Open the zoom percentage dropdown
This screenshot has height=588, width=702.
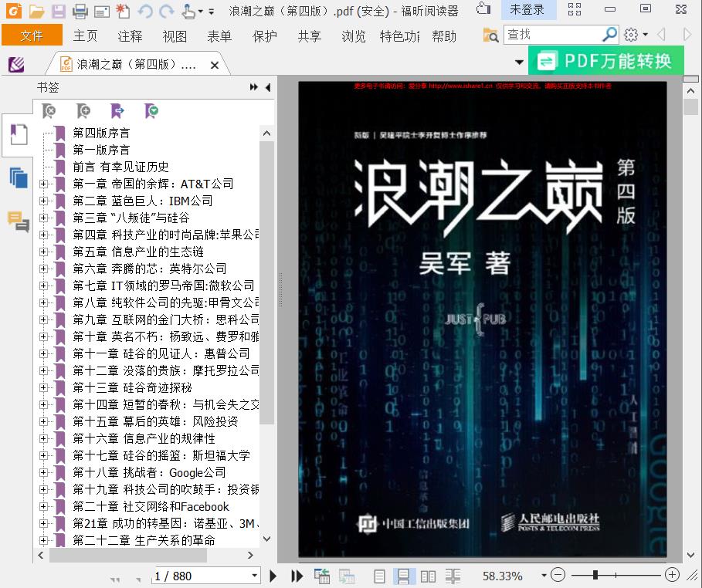point(544,576)
